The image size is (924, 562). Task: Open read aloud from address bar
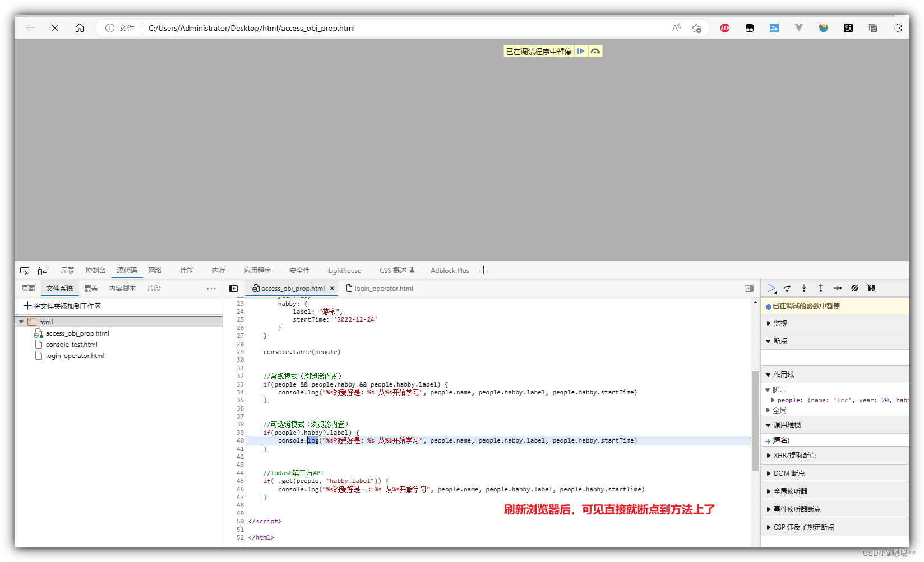[676, 28]
